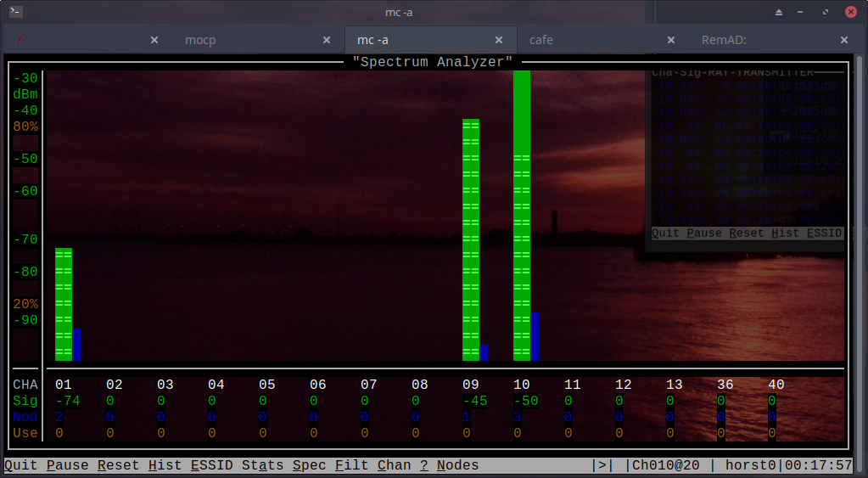868x478 pixels.
Task: Switch to the mocp tab
Action: (x=200, y=40)
